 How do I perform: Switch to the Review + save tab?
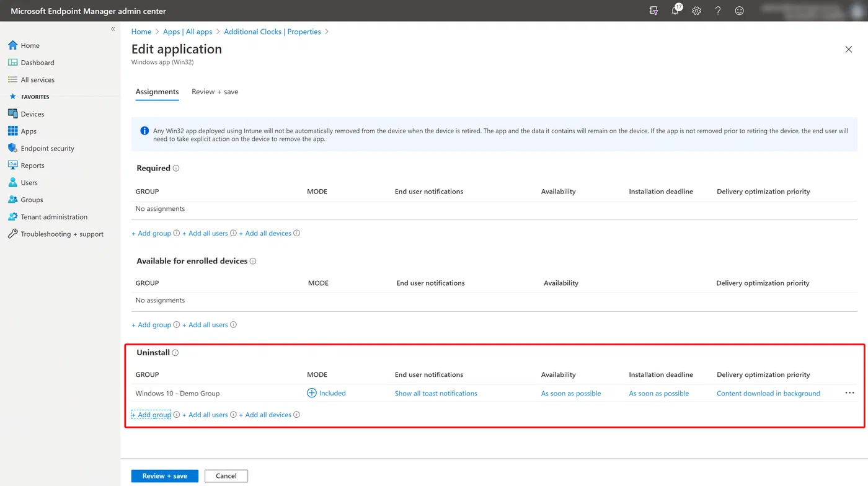(215, 92)
